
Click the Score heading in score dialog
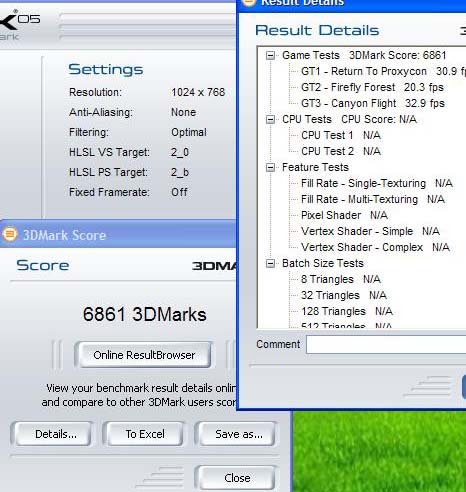point(43,265)
